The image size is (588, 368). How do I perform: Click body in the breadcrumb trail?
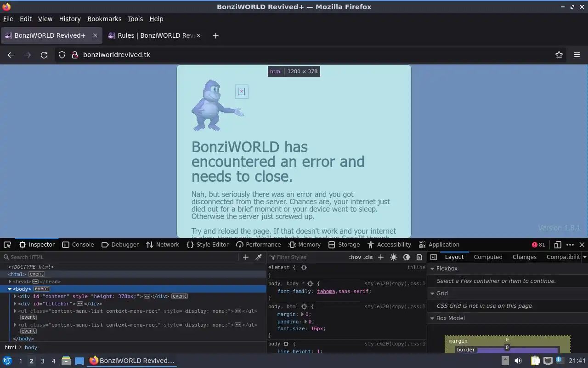click(31, 347)
